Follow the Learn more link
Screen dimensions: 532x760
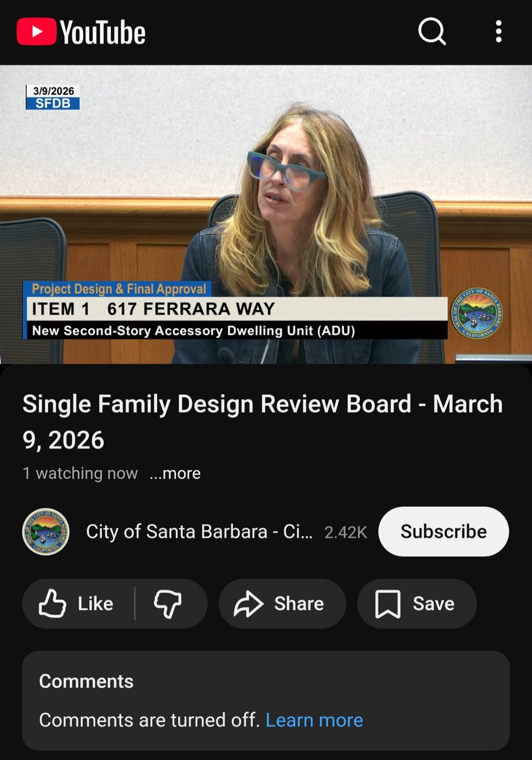314,720
